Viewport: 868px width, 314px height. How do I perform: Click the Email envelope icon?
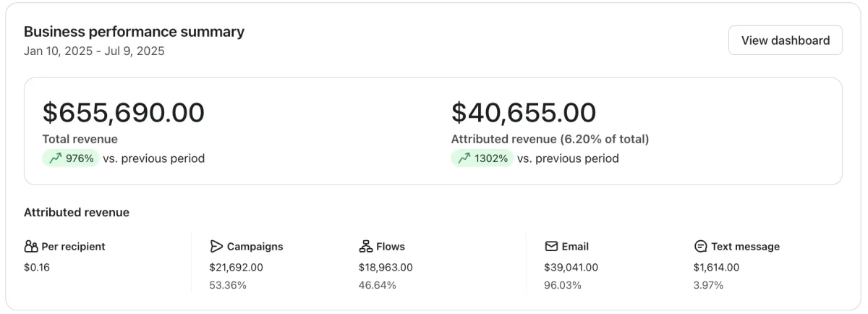551,247
